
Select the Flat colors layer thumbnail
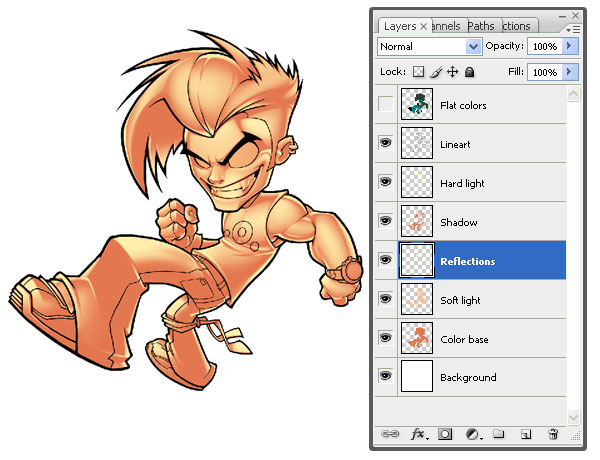coord(417,104)
